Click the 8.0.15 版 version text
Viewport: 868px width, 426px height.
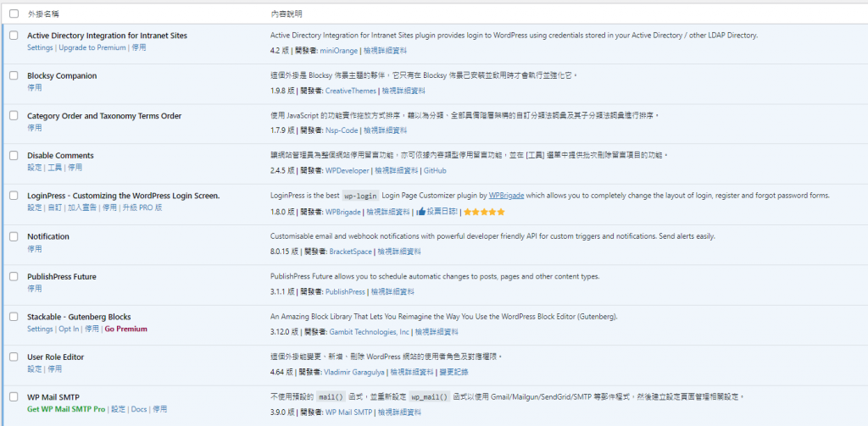[285, 252]
